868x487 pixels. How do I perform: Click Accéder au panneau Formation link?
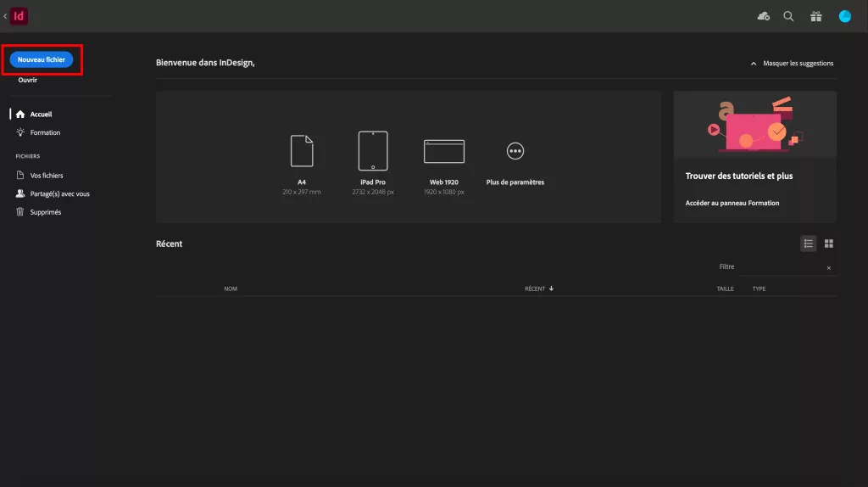click(x=732, y=203)
